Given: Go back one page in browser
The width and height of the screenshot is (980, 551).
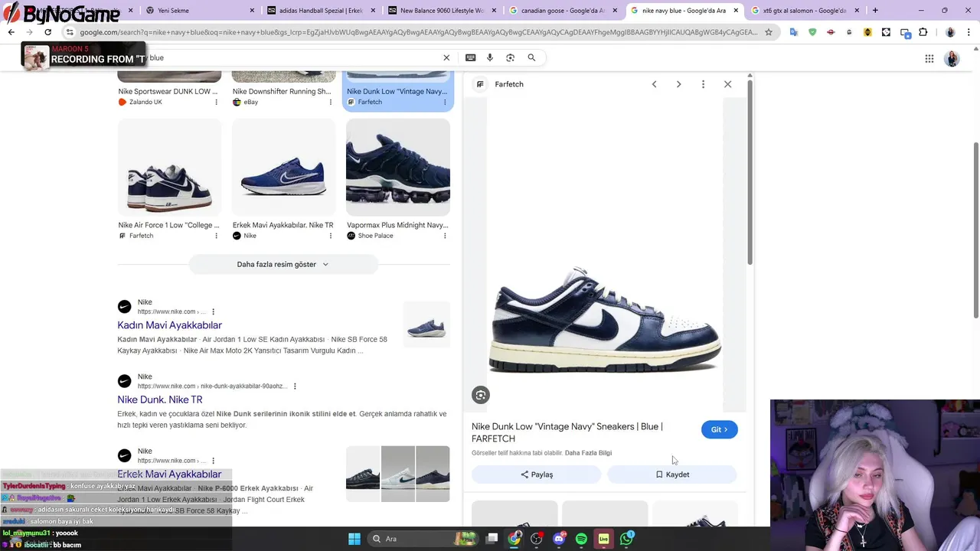Looking at the screenshot, I should point(11,32).
